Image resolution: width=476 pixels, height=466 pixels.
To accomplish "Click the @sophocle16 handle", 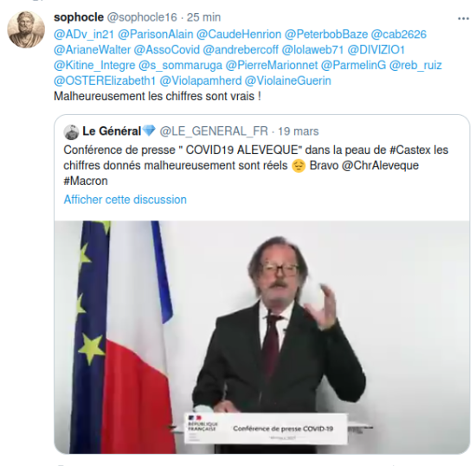I will point(142,17).
